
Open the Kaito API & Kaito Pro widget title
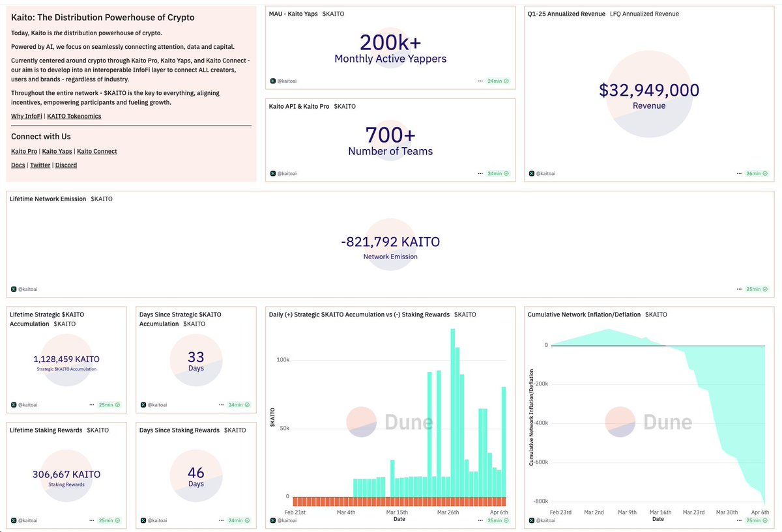point(300,106)
